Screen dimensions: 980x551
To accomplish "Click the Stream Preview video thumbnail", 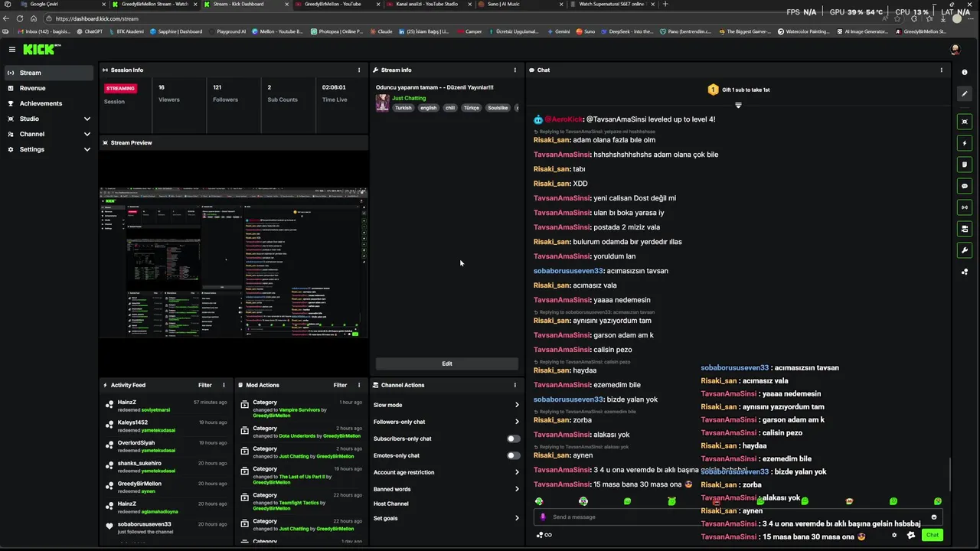I will pyautogui.click(x=234, y=262).
